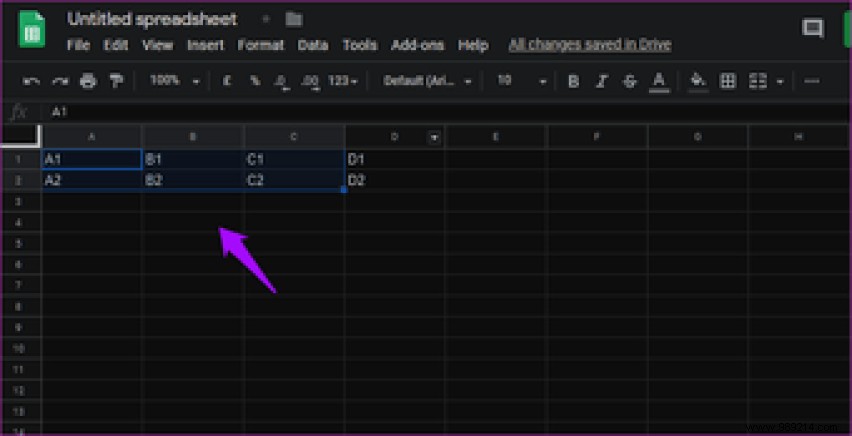Star the Untitled spreadsheet

point(266,19)
